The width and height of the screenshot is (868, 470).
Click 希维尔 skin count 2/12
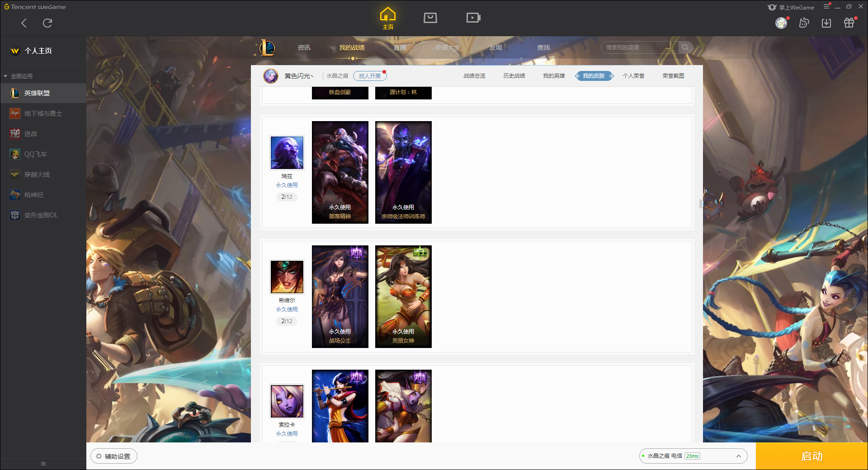[x=287, y=321]
